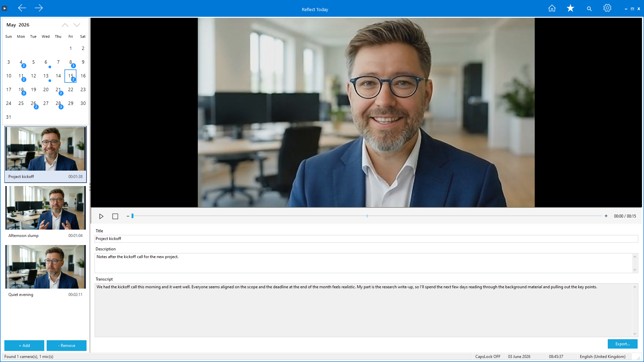This screenshot has width=644, height=362.
Task: Click the Export... button
Action: [623, 344]
